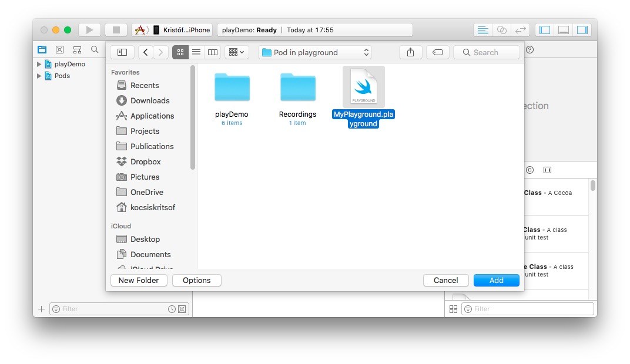630x364 pixels.
Task: Open the Version editor (arrows icon)
Action: point(518,29)
